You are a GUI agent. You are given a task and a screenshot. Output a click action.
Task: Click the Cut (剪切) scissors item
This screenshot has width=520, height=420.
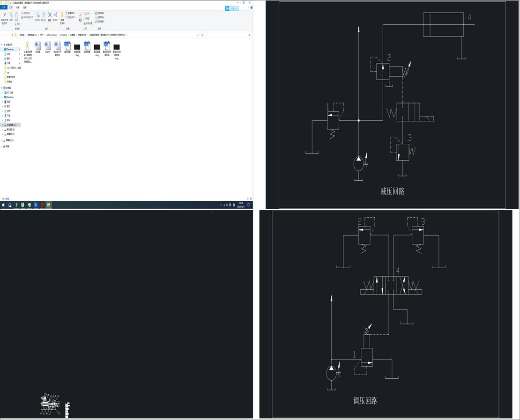pyautogui.click(x=18, y=24)
